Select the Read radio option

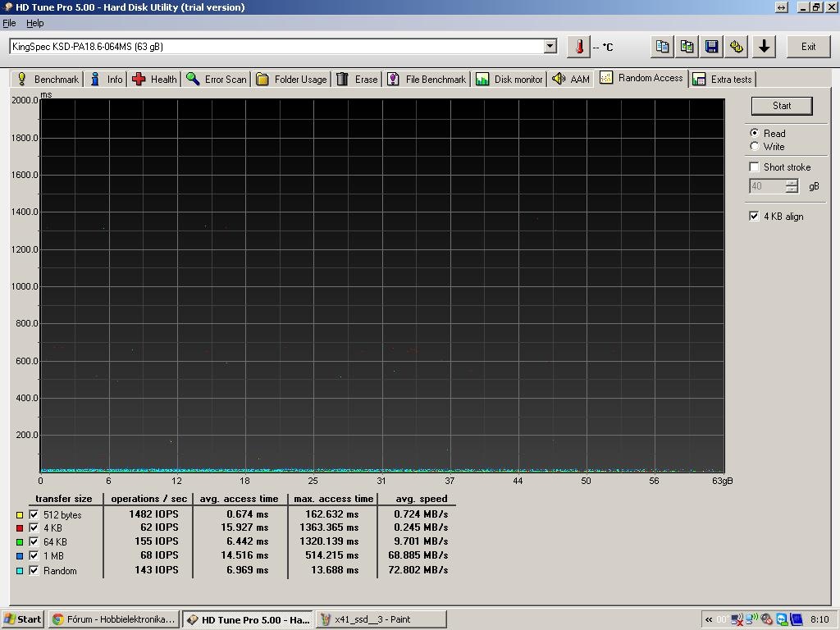click(x=755, y=133)
